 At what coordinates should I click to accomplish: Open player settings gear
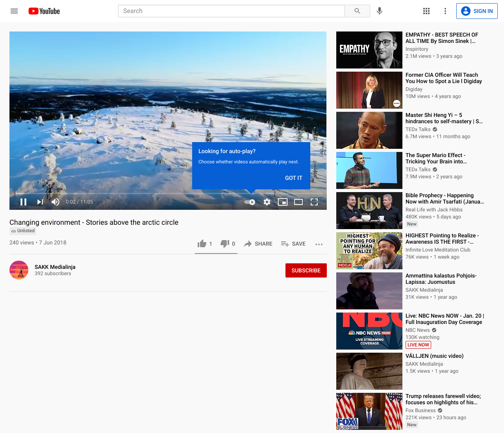267,202
